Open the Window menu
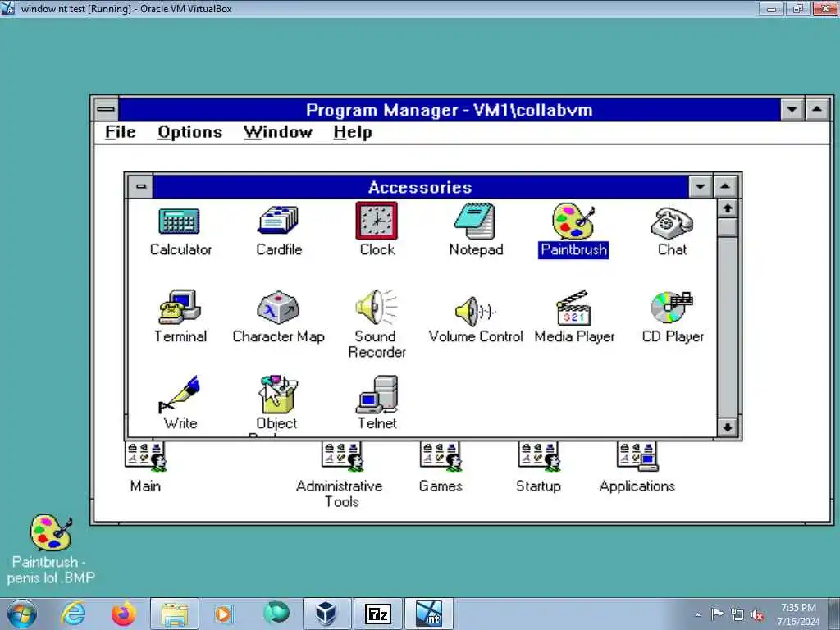The width and height of the screenshot is (840, 630). [x=277, y=132]
